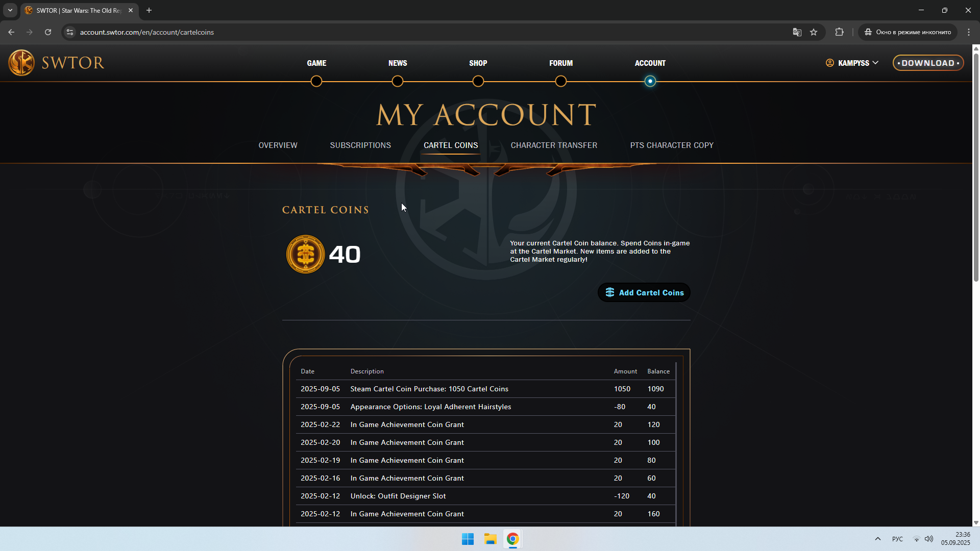This screenshot has height=551, width=980.
Task: Open the CHARACTER TRANSFER tab
Action: [x=554, y=145]
